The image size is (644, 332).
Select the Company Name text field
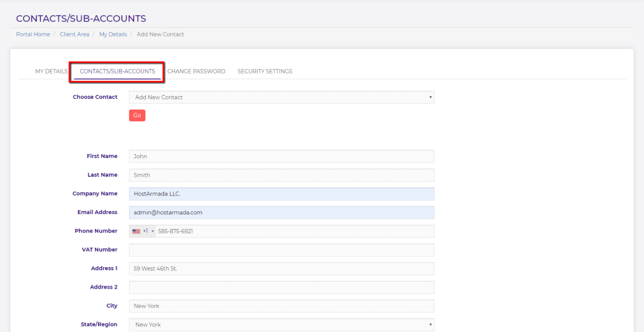pyautogui.click(x=281, y=194)
